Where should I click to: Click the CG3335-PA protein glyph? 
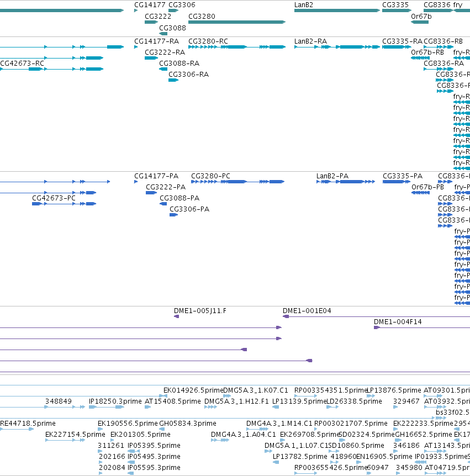click(x=397, y=182)
